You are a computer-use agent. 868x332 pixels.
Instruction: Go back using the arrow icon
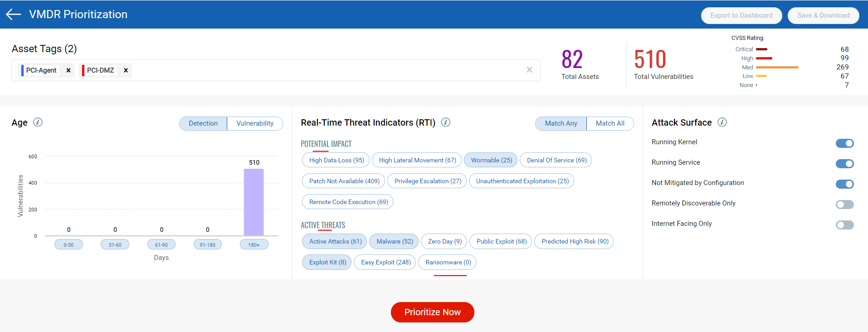click(13, 14)
